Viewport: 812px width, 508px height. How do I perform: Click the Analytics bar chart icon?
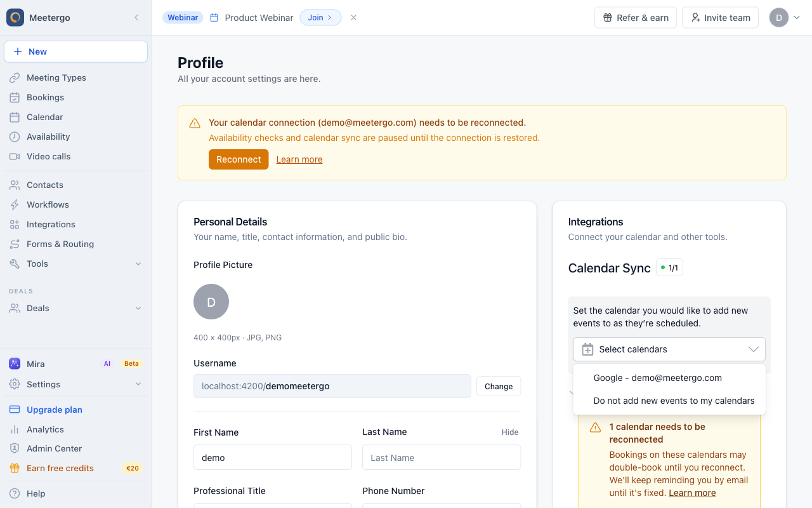pyautogui.click(x=15, y=429)
